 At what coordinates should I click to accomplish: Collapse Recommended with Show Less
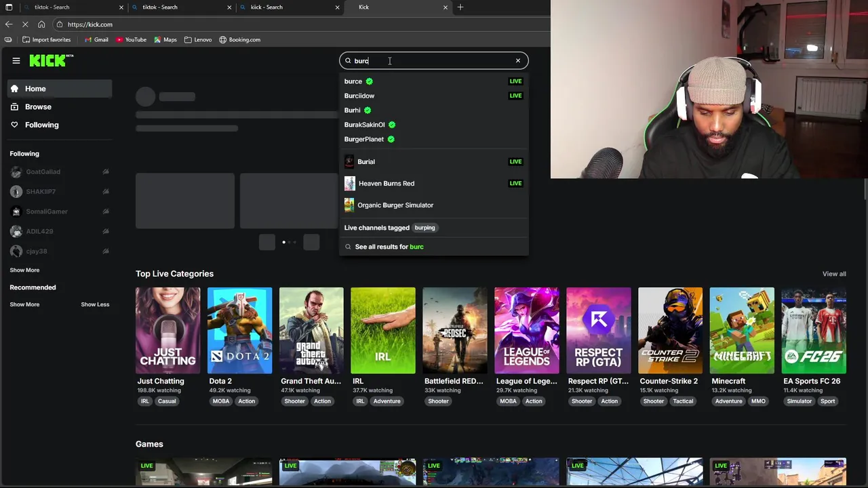click(x=95, y=304)
